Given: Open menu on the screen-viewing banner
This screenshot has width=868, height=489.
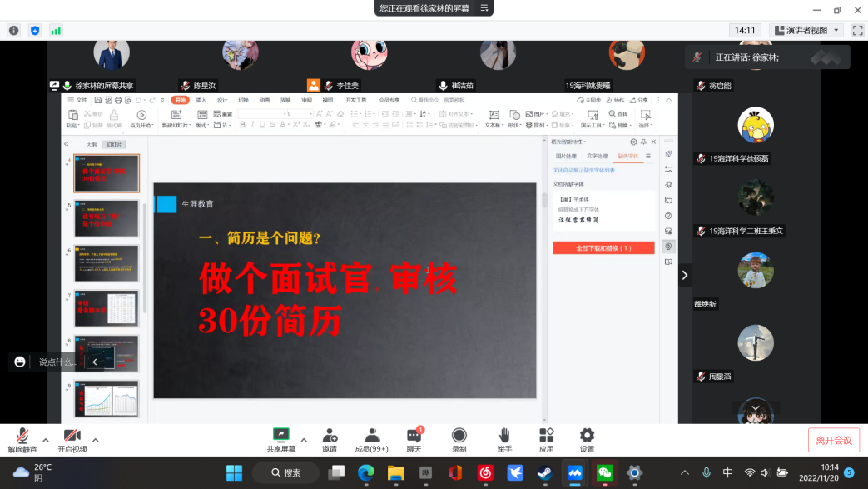Looking at the screenshot, I should pos(484,8).
